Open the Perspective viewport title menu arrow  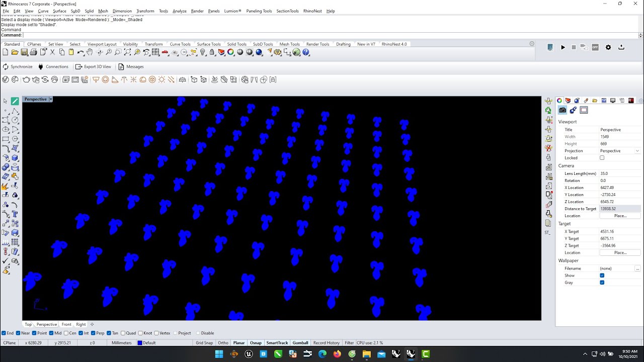pyautogui.click(x=51, y=99)
